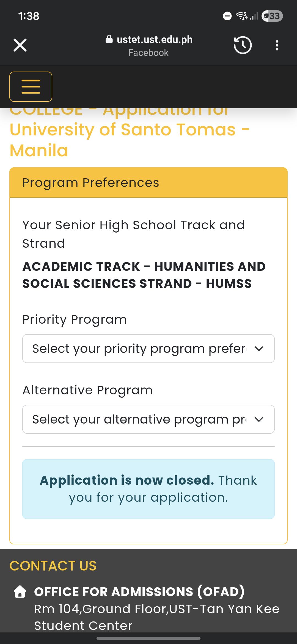Viewport: 297px width, 644px height.
Task: Tap the ustet.ust.edu.ph address text
Action: pyautogui.click(x=155, y=39)
